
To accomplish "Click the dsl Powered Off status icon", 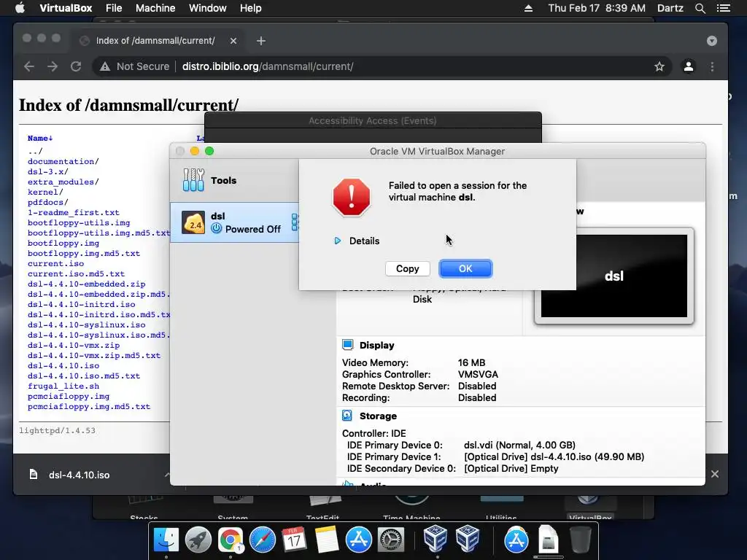I will tap(216, 228).
